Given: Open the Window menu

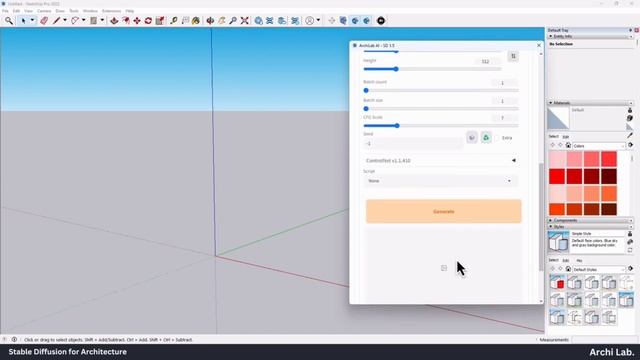Looking at the screenshot, I should pyautogui.click(x=90, y=11).
